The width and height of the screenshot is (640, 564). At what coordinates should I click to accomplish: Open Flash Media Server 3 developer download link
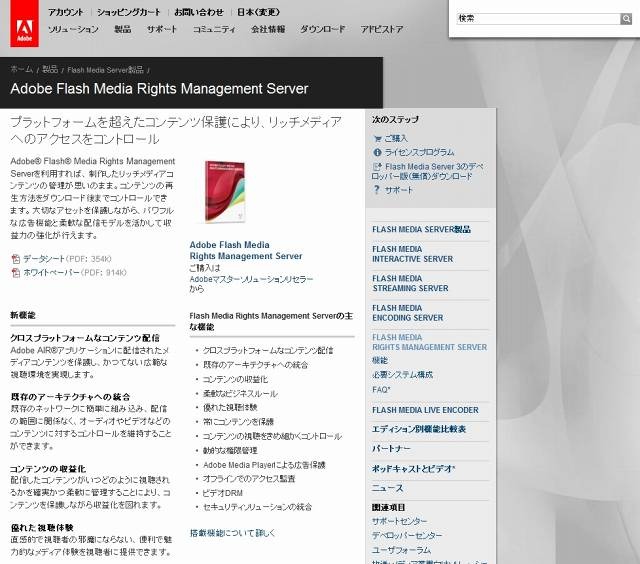[x=428, y=171]
